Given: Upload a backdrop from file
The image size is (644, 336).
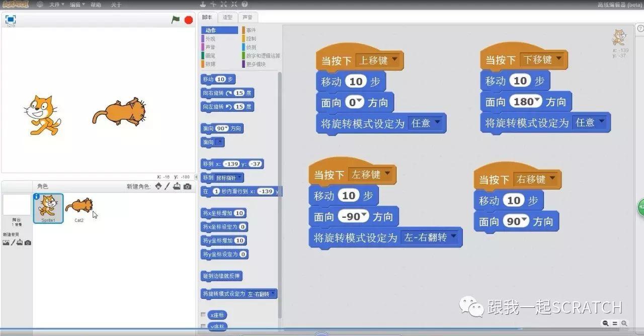Looking at the screenshot, I should pos(20,242).
